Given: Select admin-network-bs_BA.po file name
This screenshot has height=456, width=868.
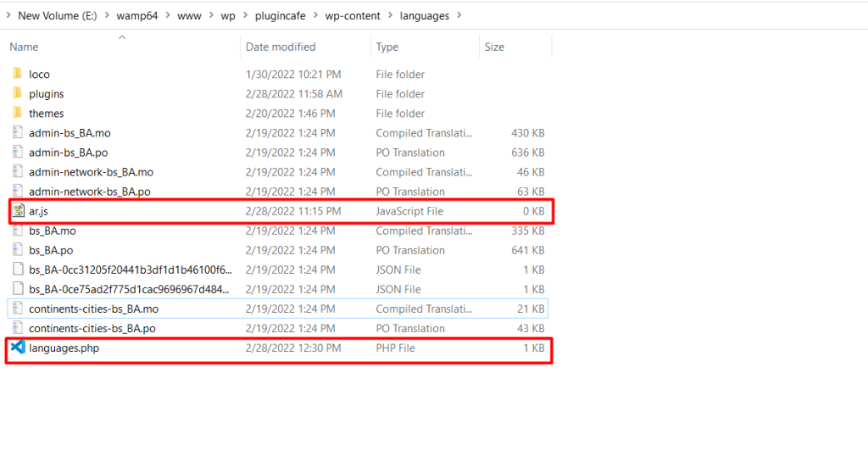Looking at the screenshot, I should (90, 192).
